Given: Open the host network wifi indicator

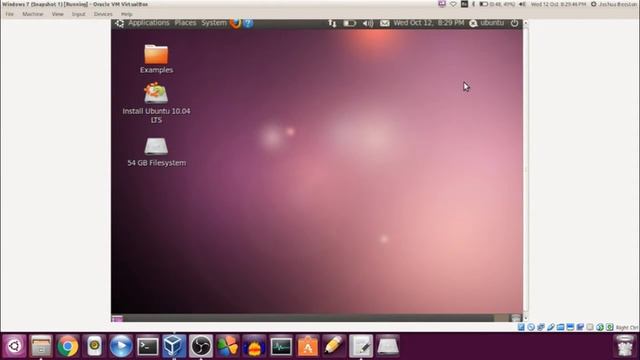Looking at the screenshot, I should tap(453, 4).
